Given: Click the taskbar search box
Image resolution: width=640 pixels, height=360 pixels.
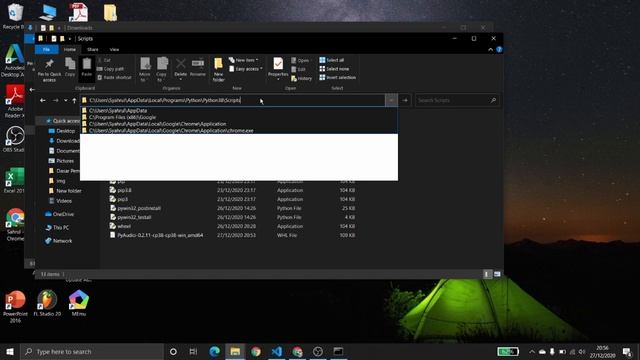Looking at the screenshot, I should point(92,351).
